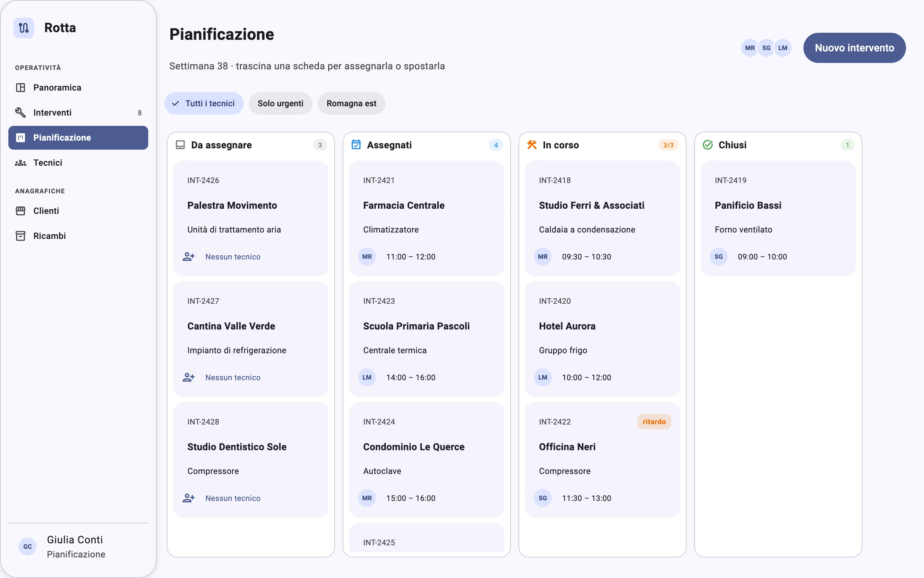Click add-technician icon on Cantina Valle Verde card
This screenshot has width=924, height=578.
coord(189,377)
